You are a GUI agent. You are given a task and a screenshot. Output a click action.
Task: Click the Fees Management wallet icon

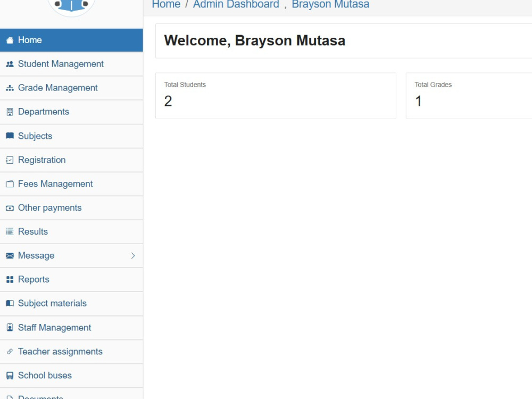[x=10, y=184]
